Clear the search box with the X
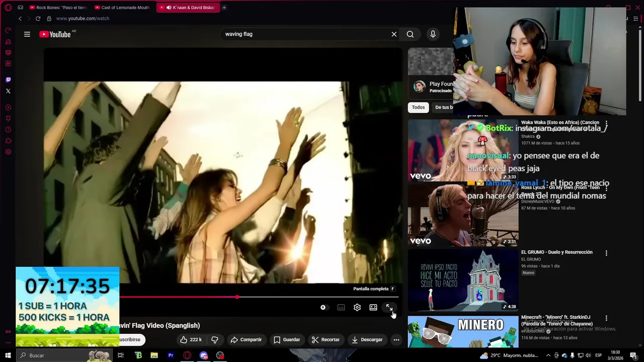The image size is (644, 362). pyautogui.click(x=394, y=34)
